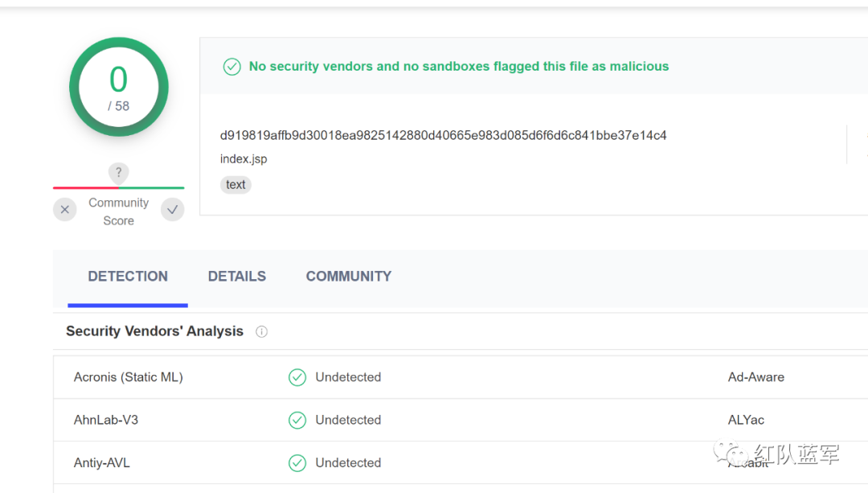
Task: Click the green check next to Acronis result
Action: 297,377
